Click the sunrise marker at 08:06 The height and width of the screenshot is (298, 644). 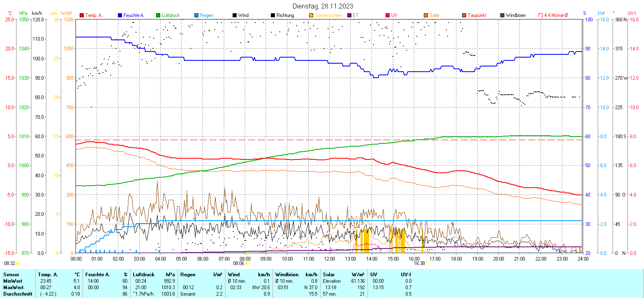tap(247, 263)
